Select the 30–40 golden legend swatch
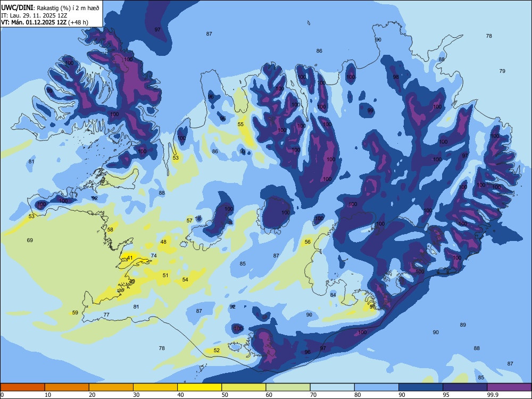 (x=155, y=387)
